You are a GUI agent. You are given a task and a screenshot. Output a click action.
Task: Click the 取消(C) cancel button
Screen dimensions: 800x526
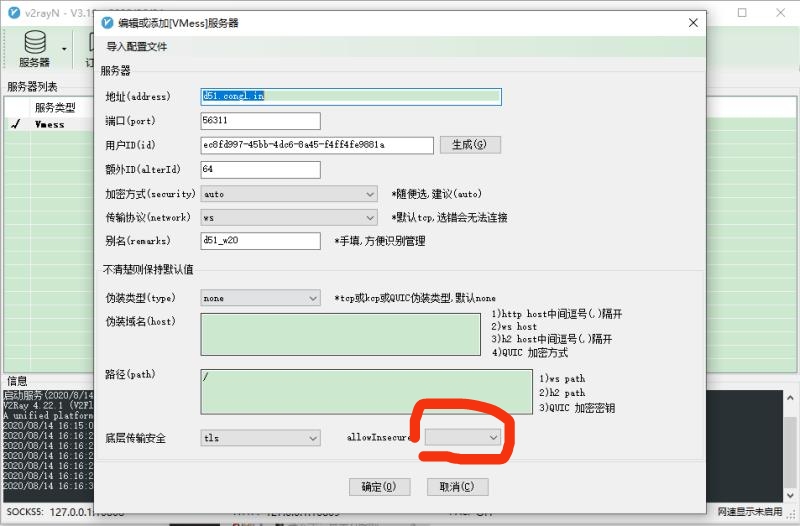[457, 487]
